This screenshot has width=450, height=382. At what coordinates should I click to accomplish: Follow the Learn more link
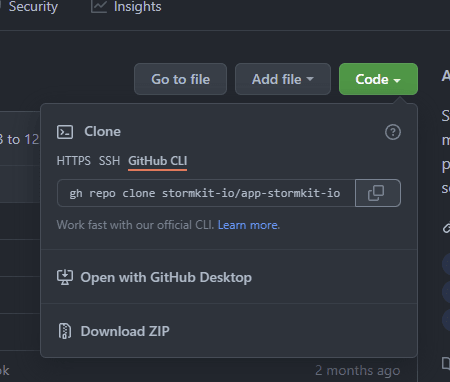(249, 225)
